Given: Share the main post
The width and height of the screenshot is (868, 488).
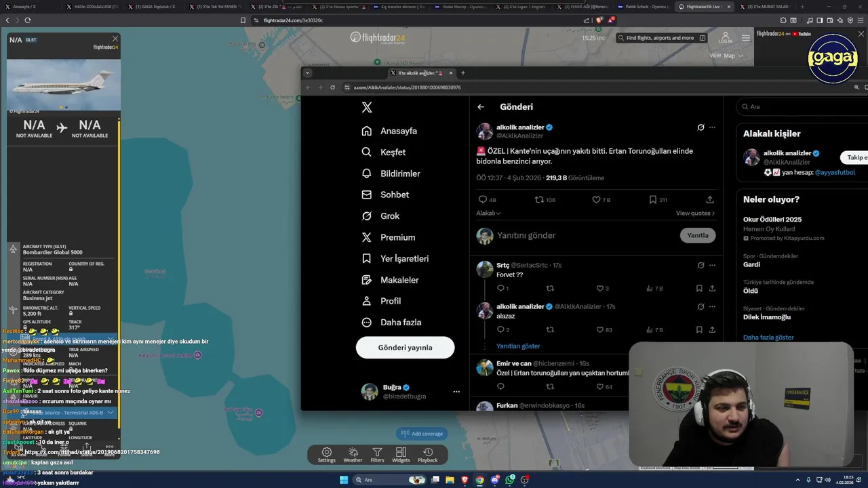Looking at the screenshot, I should point(710,200).
